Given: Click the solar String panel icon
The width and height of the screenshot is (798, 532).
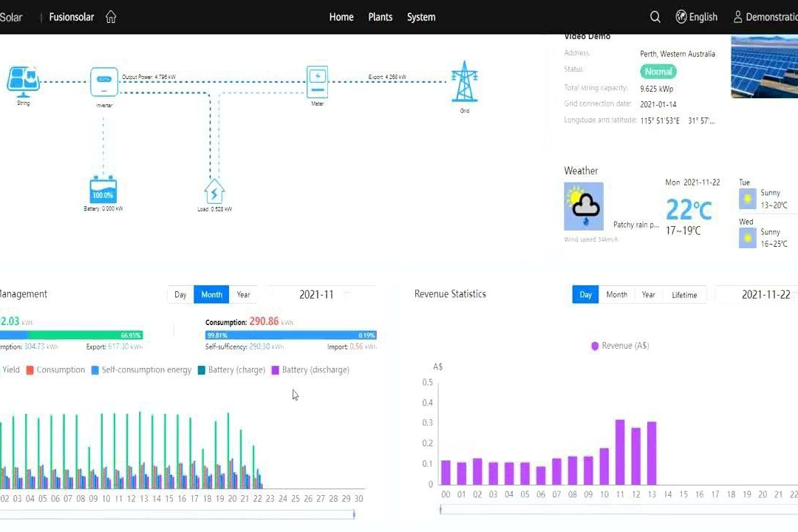Looking at the screenshot, I should 24,80.
